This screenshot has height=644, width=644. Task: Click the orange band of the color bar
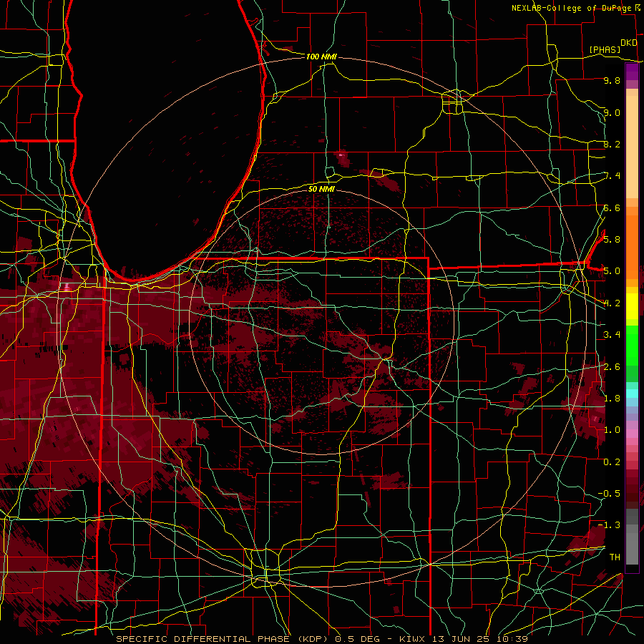[632, 248]
